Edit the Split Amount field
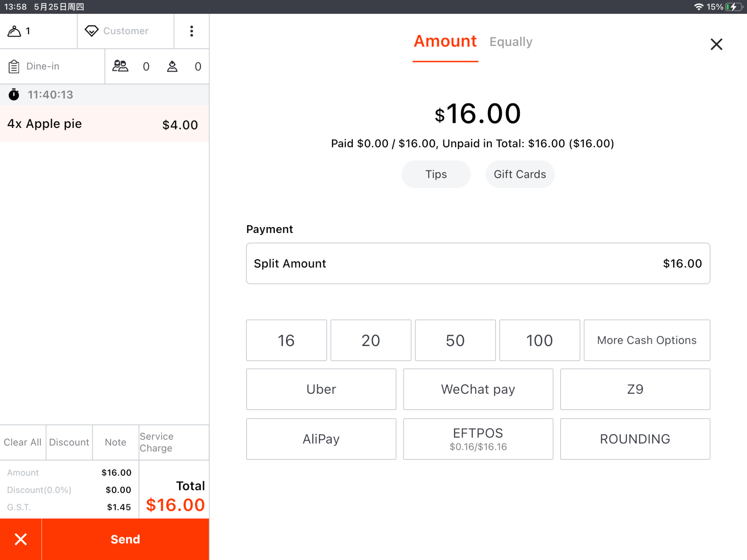747x560 pixels. (478, 263)
